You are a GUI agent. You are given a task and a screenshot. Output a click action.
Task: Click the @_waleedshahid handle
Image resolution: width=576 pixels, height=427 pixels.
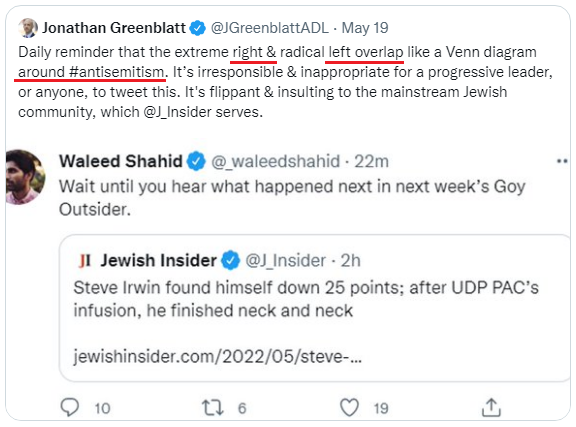point(276,161)
